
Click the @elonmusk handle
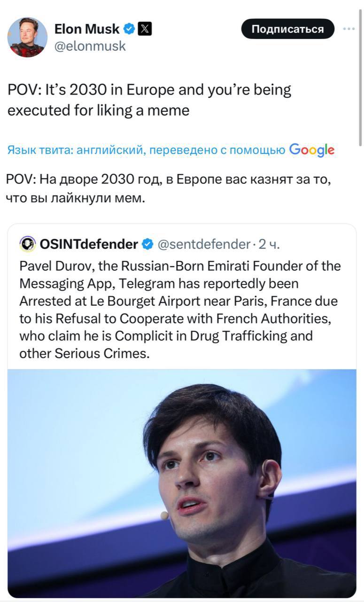(90, 46)
